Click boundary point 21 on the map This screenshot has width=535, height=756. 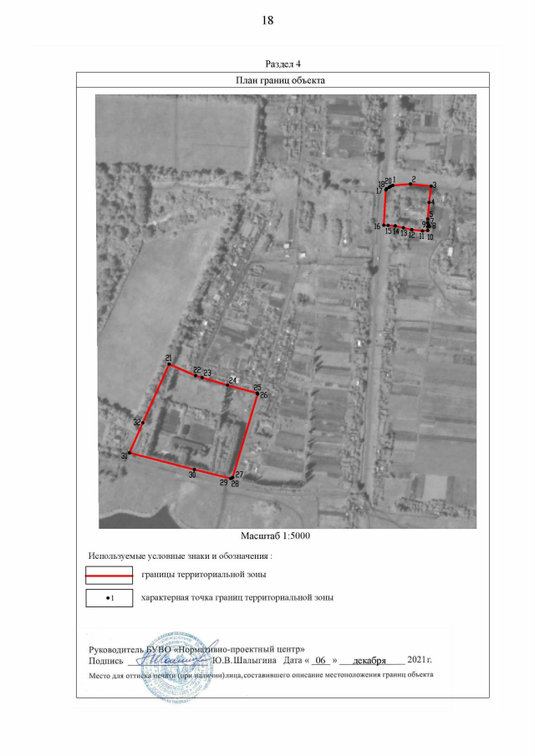(x=170, y=365)
